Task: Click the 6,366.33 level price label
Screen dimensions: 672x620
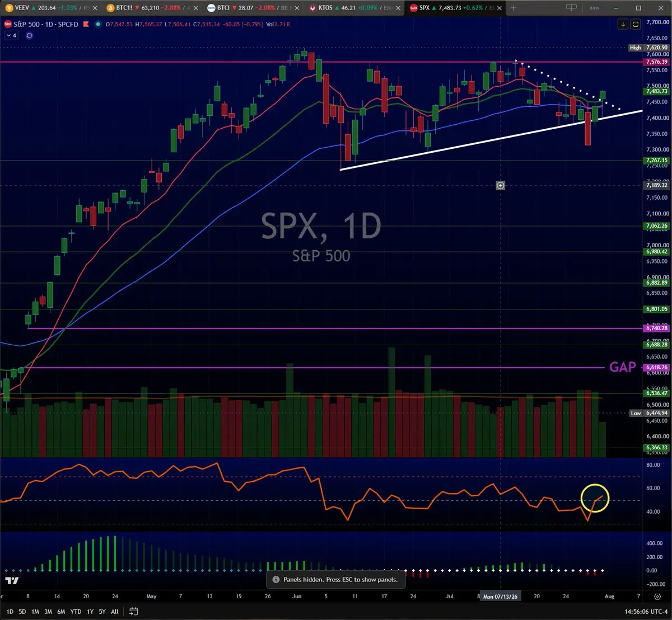Action: [x=656, y=448]
